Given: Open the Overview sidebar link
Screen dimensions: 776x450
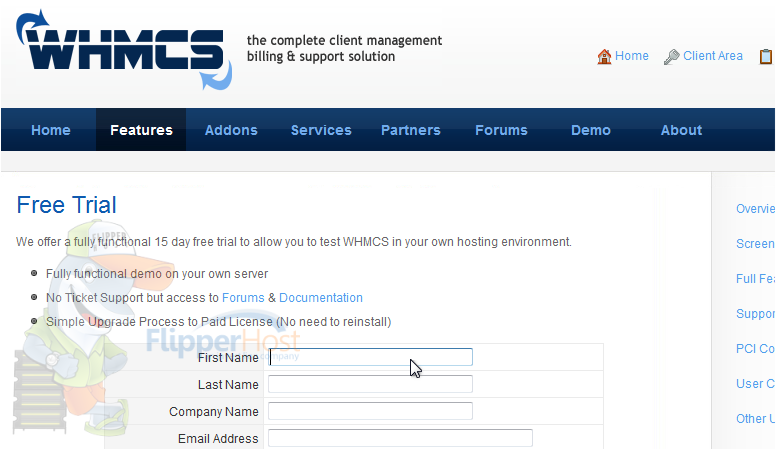Looking at the screenshot, I should pyautogui.click(x=756, y=209).
